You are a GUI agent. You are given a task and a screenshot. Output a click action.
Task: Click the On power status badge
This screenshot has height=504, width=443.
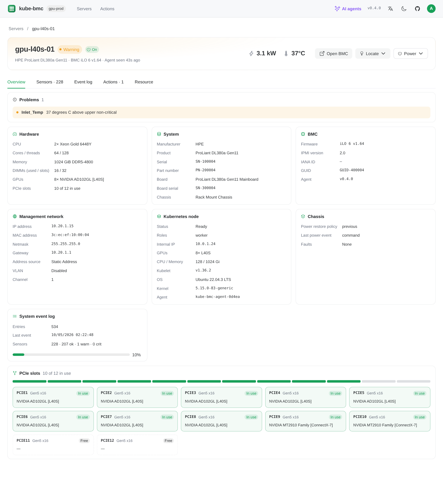(92, 50)
